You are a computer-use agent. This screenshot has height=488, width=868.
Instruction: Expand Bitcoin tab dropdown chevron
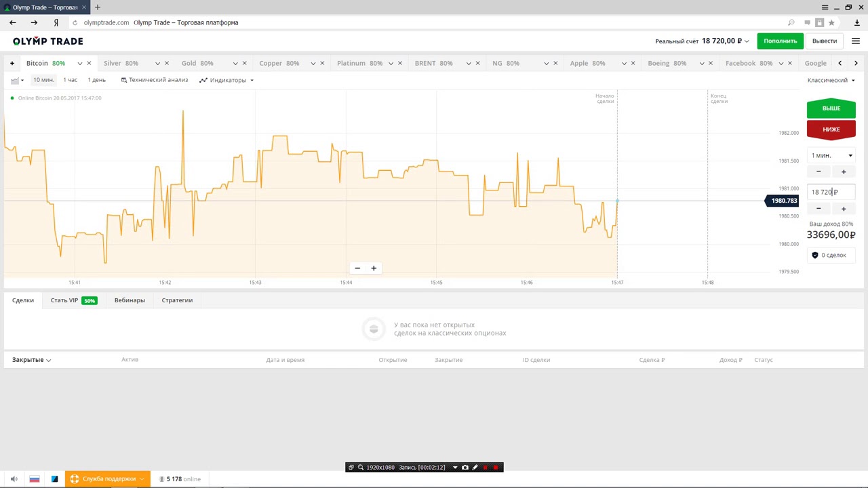coord(79,63)
